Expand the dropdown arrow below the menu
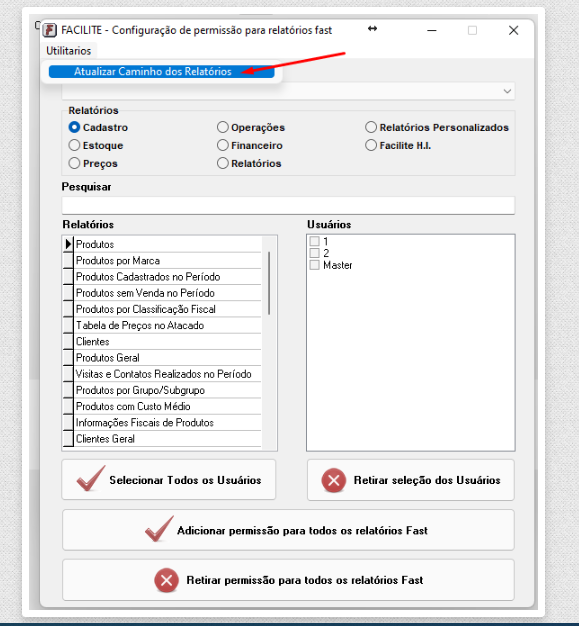Viewport: 579px width, 626px height. coord(507,91)
